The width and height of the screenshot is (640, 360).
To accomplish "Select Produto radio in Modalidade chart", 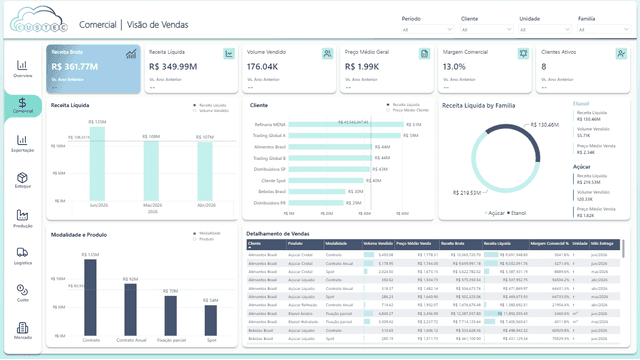I will [x=195, y=239].
